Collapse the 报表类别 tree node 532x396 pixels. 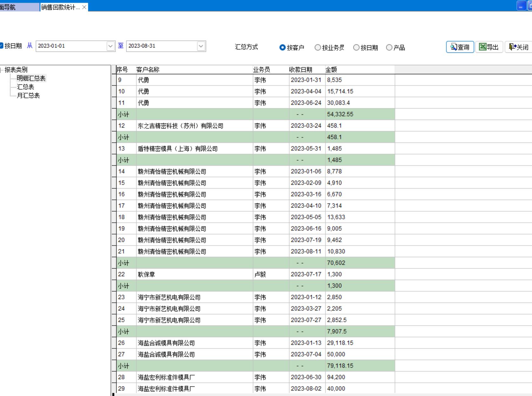[x=1, y=70]
